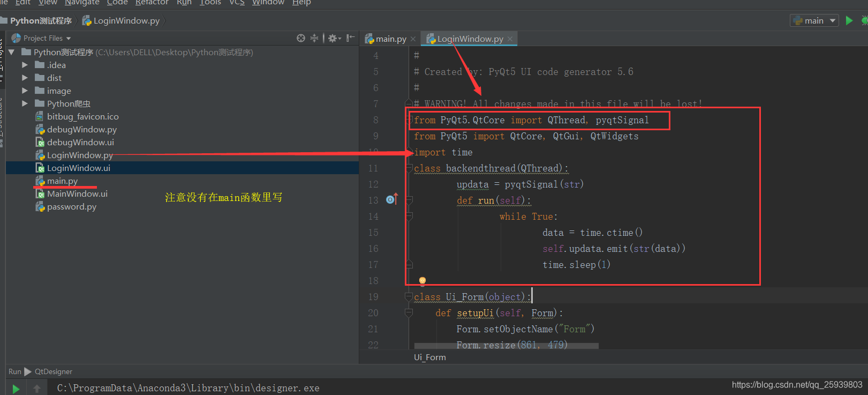This screenshot has width=868, height=395.
Task: Click the 'import time' code line
Action: point(443,152)
